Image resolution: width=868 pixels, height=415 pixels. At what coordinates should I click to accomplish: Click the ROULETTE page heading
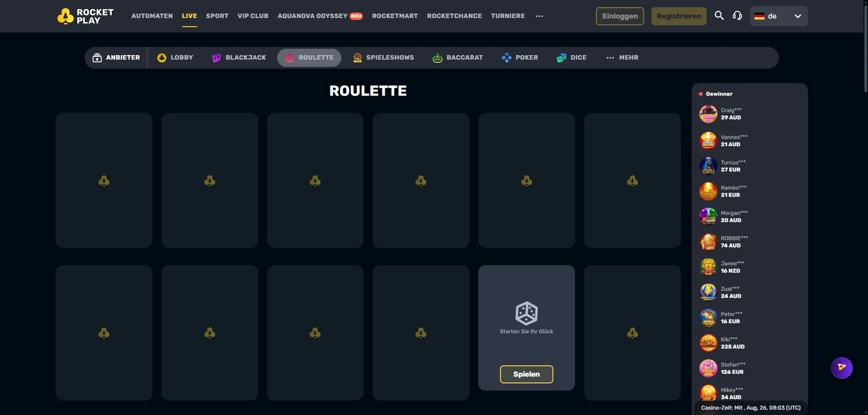pos(368,91)
